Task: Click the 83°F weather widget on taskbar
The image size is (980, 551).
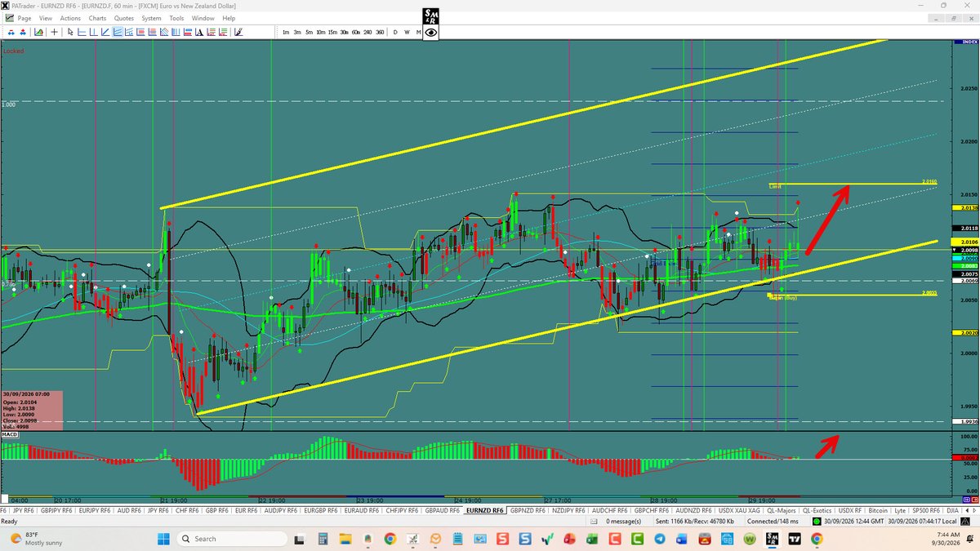Action: 36,539
